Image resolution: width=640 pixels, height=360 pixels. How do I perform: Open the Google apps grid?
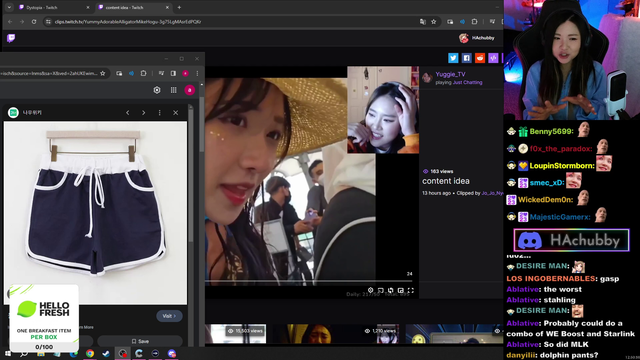[x=173, y=90]
